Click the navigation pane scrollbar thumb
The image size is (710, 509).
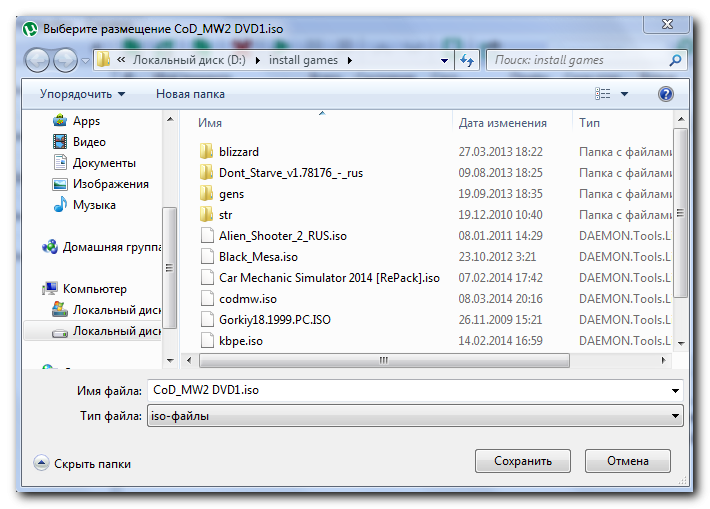(x=169, y=268)
